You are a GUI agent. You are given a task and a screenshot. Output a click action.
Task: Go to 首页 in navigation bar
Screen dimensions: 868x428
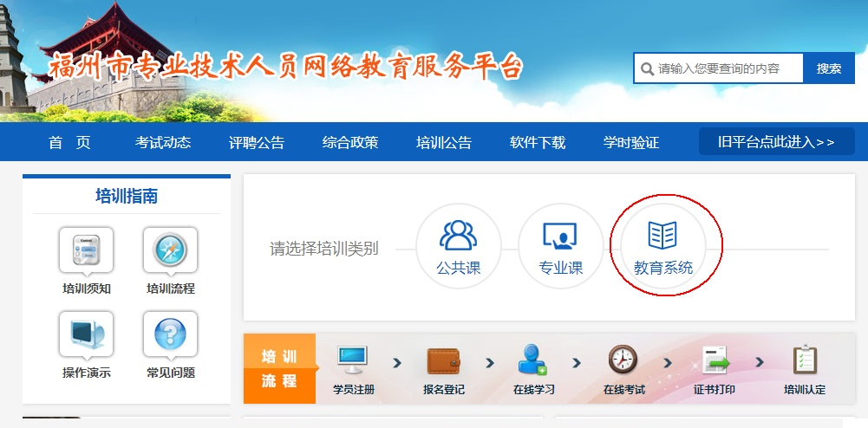pos(69,143)
